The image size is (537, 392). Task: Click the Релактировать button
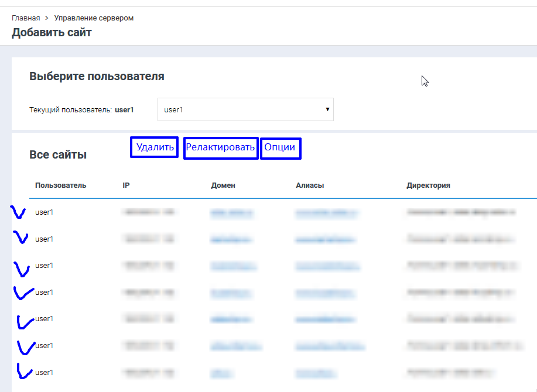tap(221, 147)
